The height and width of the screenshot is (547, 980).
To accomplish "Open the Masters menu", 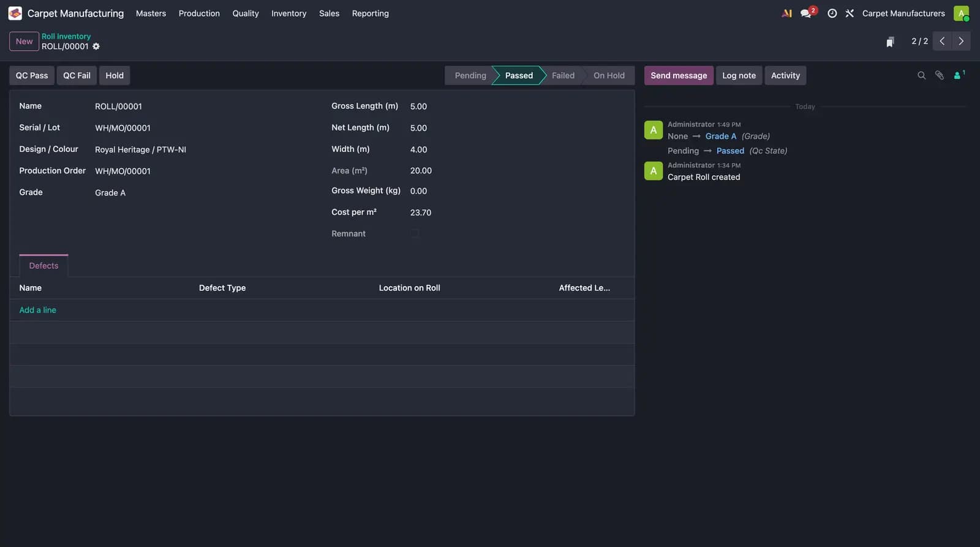I will pyautogui.click(x=151, y=13).
